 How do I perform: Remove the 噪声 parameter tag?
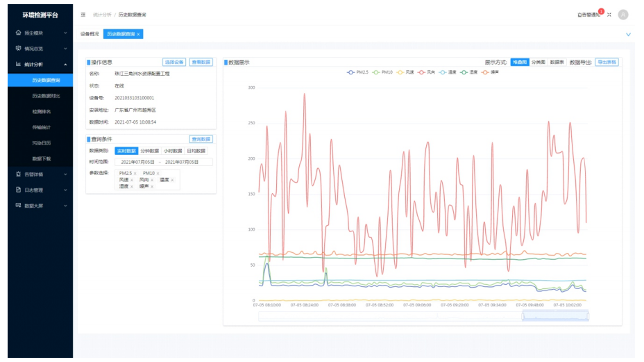tap(151, 186)
